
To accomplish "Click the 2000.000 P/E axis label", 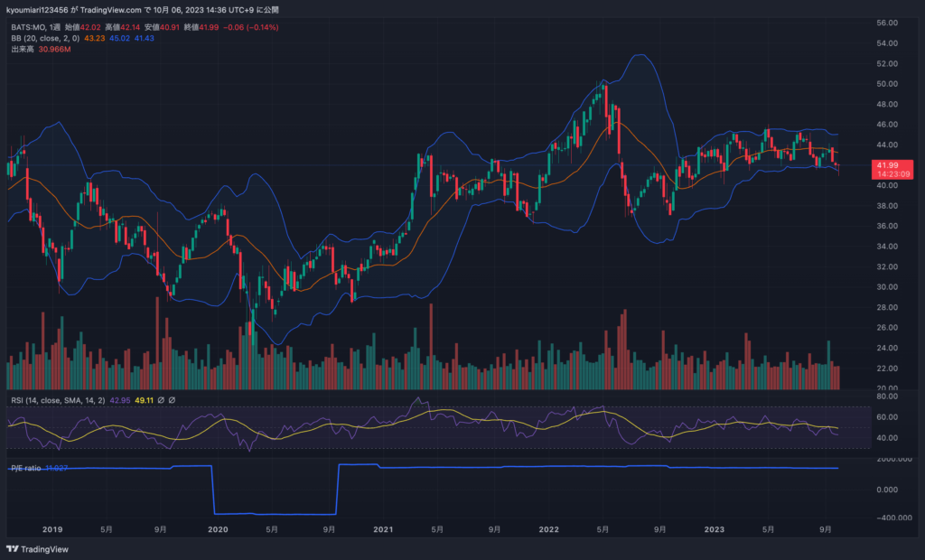I will (x=894, y=459).
